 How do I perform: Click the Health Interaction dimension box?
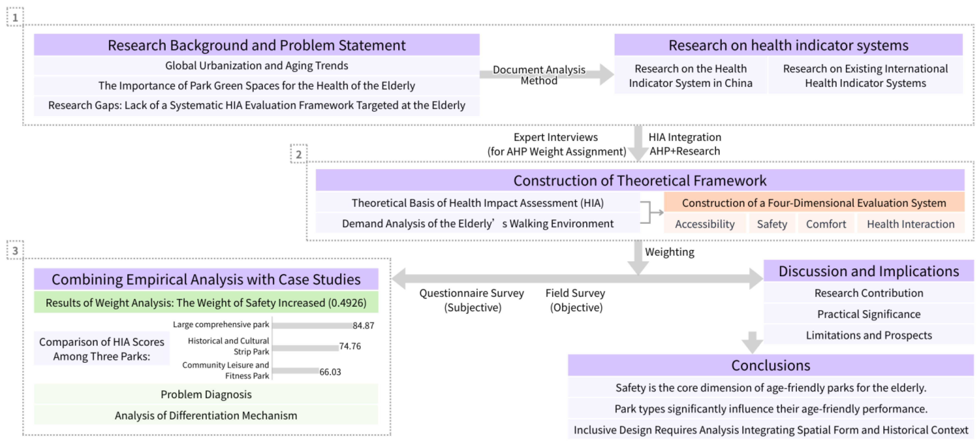(x=910, y=224)
